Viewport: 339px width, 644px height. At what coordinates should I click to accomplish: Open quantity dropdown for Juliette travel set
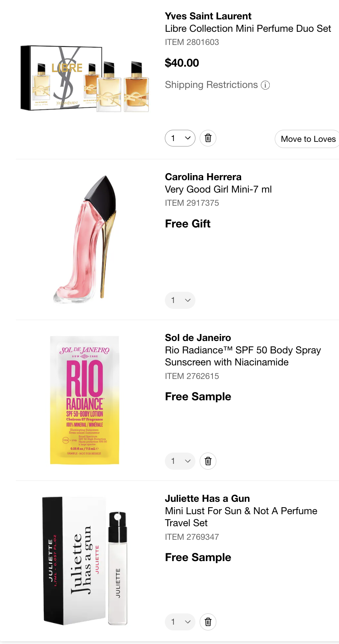pos(180,622)
